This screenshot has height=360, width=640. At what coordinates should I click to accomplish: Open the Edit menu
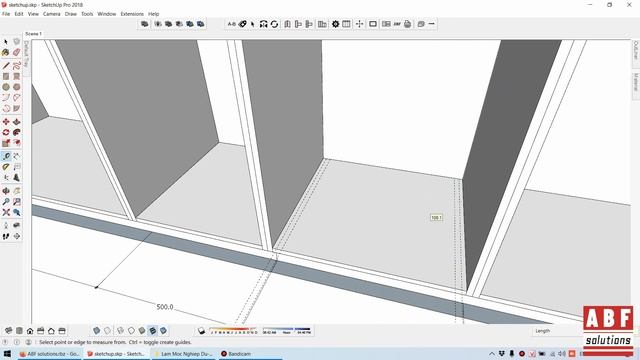click(19, 14)
